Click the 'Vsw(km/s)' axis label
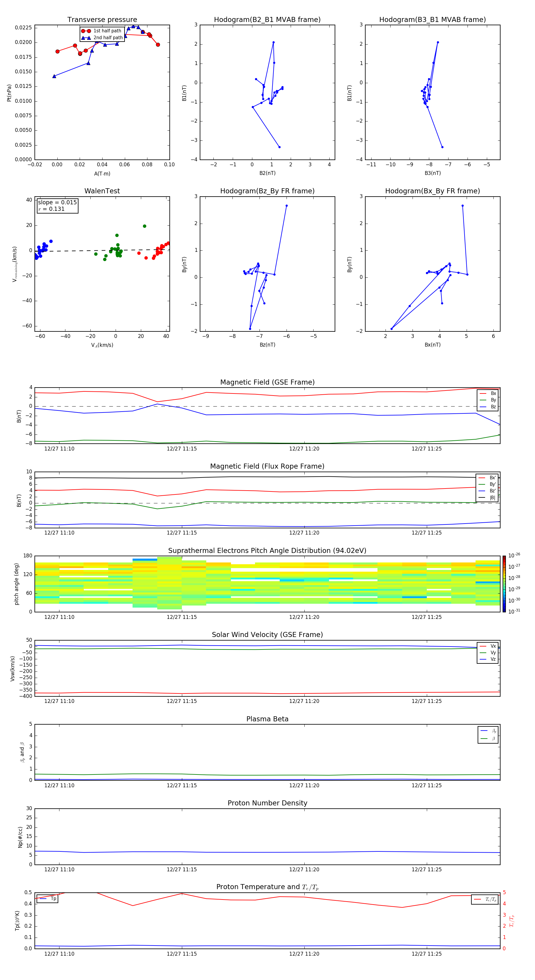The image size is (535, 980). click(12, 668)
